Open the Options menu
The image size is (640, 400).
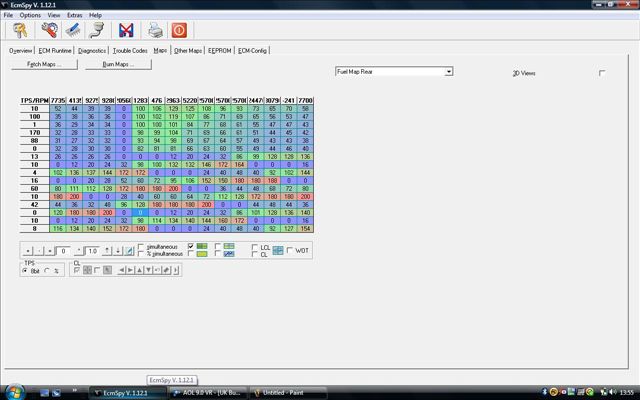point(30,15)
